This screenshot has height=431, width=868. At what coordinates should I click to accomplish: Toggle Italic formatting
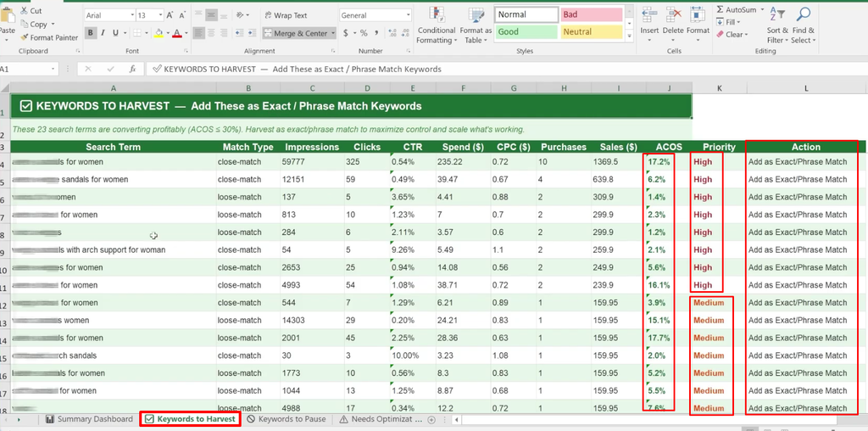click(103, 33)
